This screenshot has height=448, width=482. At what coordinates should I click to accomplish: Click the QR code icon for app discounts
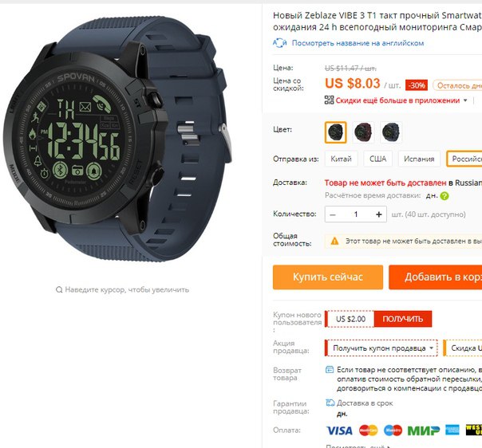(329, 100)
